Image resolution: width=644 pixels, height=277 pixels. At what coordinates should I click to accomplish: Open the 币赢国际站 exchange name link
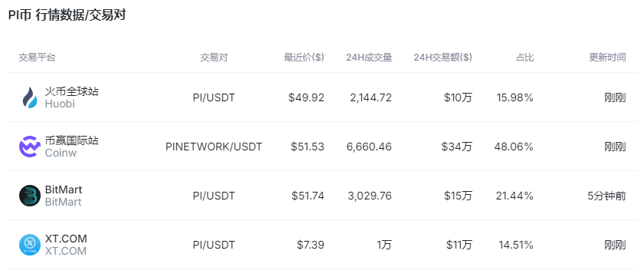(x=71, y=140)
